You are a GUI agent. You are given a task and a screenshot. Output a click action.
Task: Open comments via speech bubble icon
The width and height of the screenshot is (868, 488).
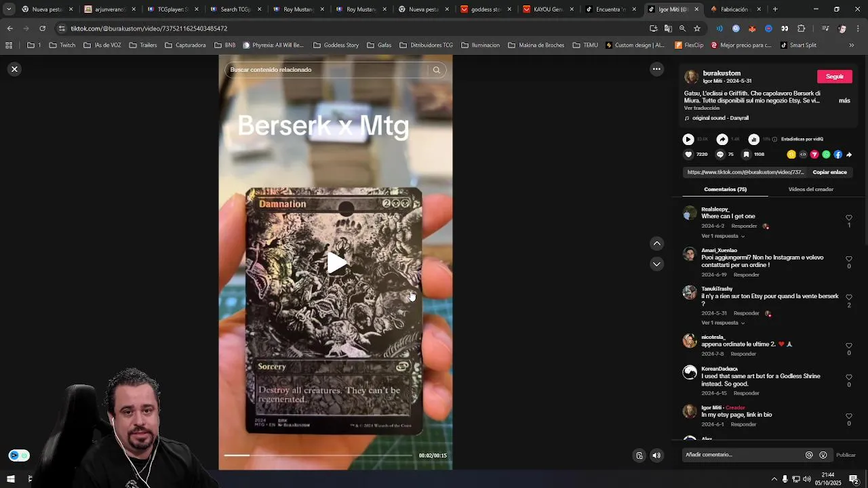720,155
